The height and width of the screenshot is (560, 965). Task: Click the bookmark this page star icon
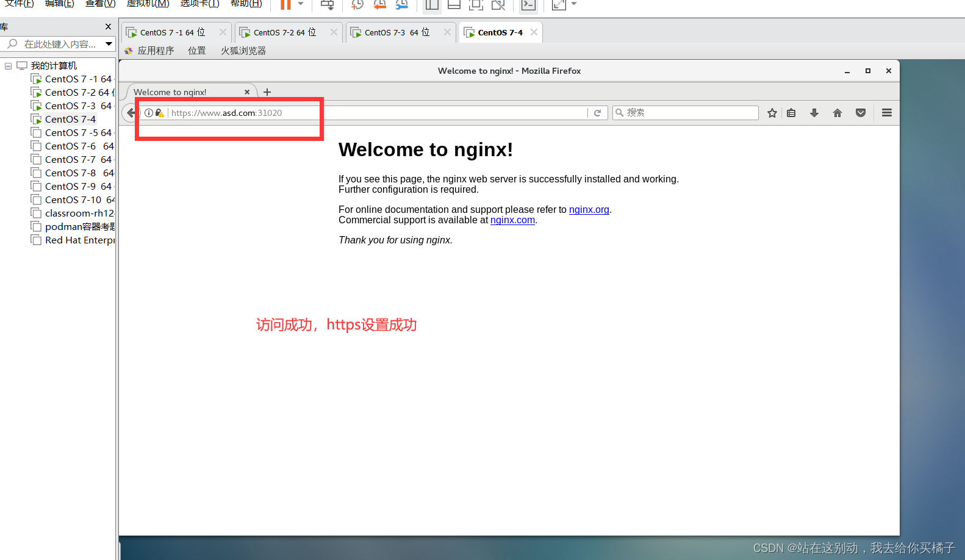tap(772, 113)
